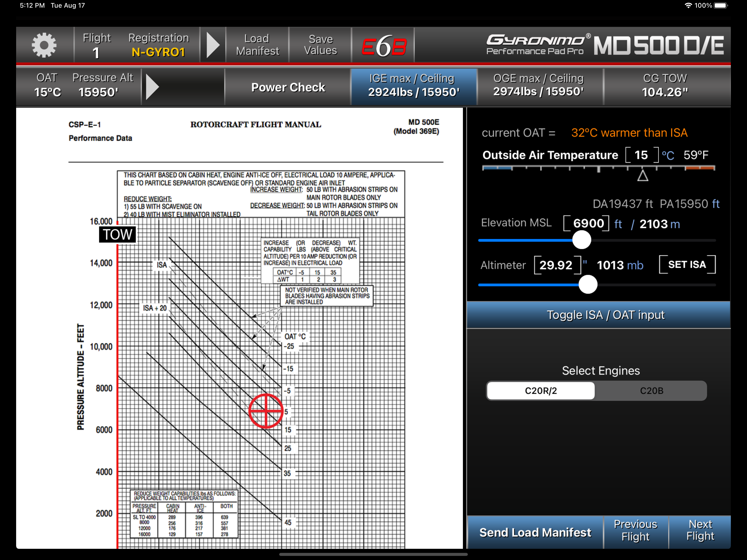Tap the Select Engines heading
The height and width of the screenshot is (560, 747).
click(x=600, y=371)
